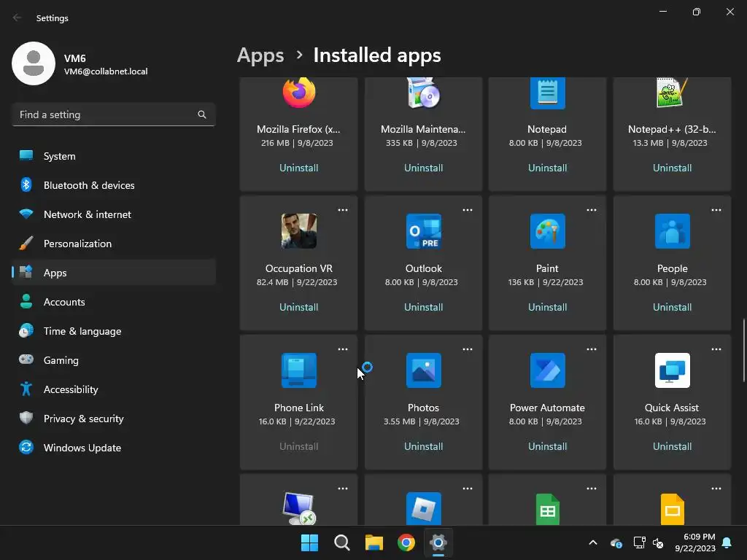Launch Google Chrome from taskbar
This screenshot has height=560, width=747.
[x=406, y=542]
